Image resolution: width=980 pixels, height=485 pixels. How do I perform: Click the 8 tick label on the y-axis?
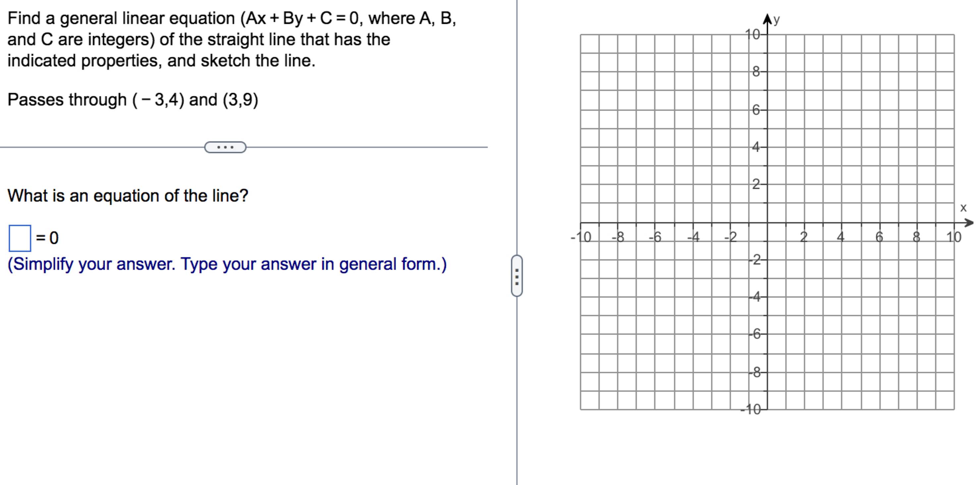[x=756, y=72]
